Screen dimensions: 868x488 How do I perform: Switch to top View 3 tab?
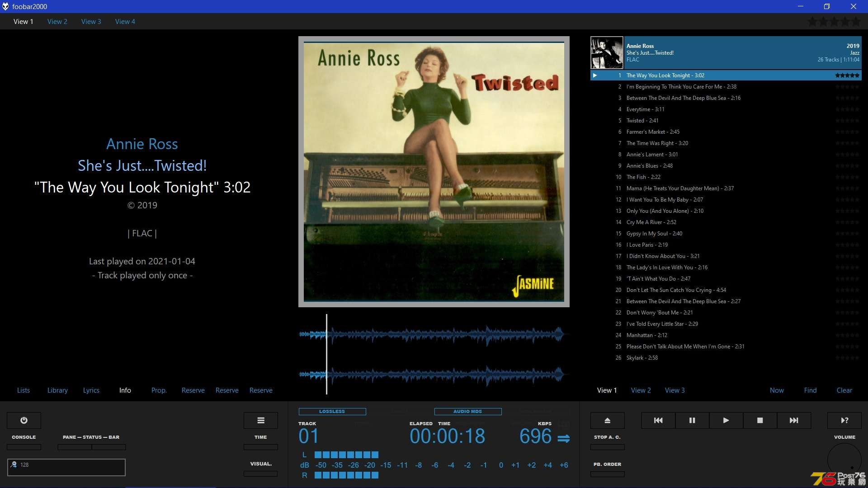(x=91, y=21)
